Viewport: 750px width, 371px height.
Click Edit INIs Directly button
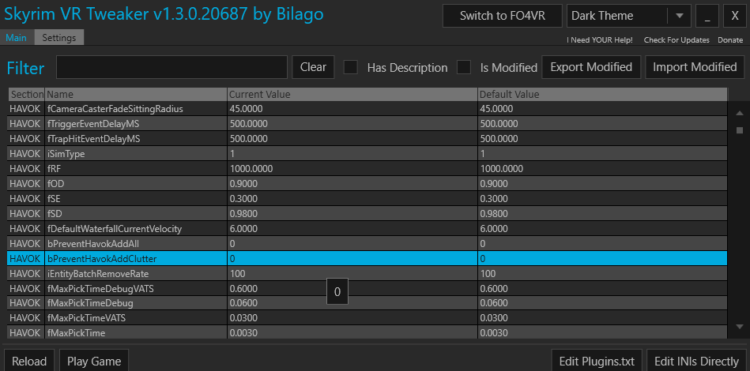pos(696,361)
